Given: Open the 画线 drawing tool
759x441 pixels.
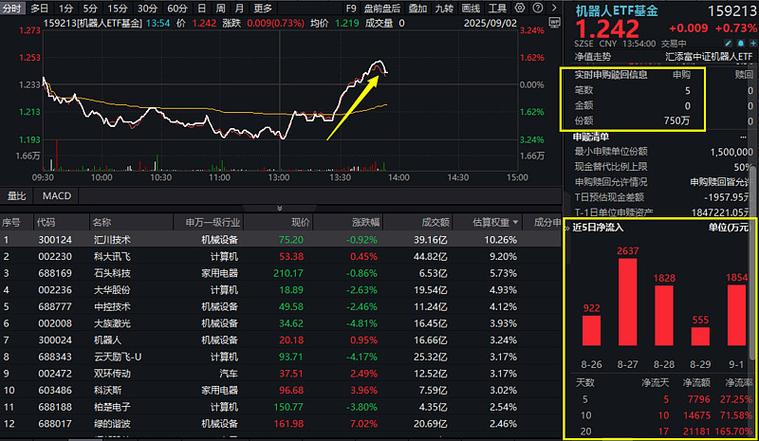Looking at the screenshot, I should coord(471,8).
